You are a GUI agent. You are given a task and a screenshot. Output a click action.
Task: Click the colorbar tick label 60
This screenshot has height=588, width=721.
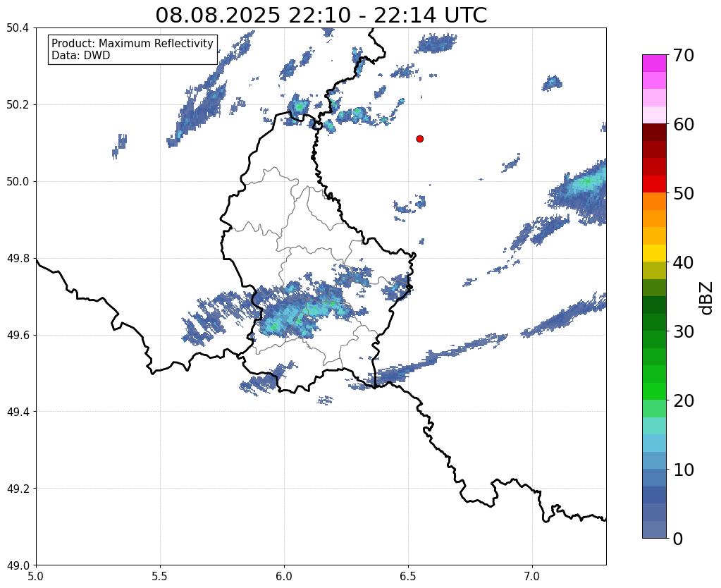tap(684, 124)
